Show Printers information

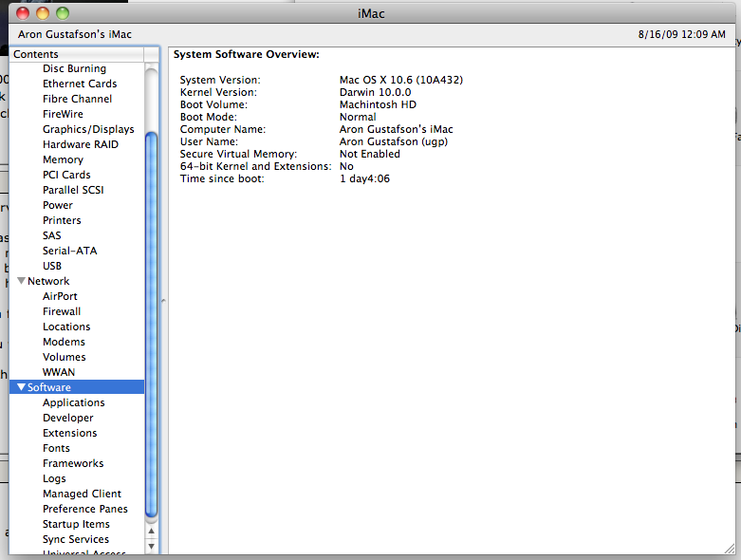click(x=62, y=220)
